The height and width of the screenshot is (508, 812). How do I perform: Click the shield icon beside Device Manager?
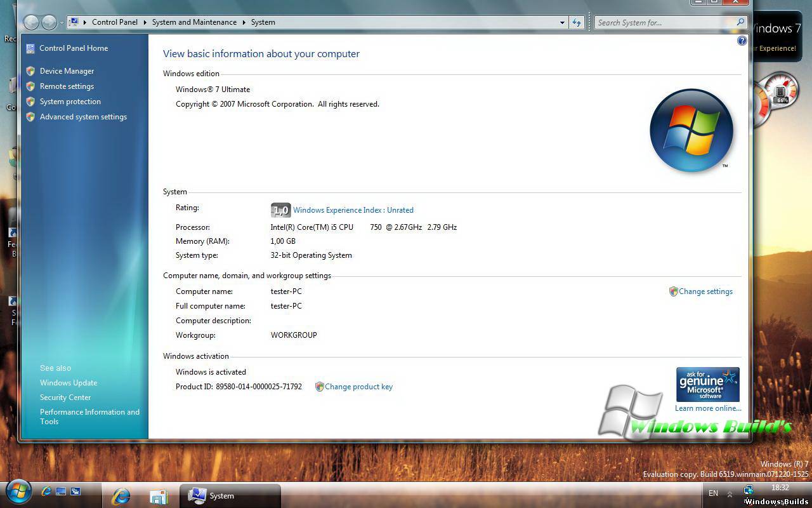coord(30,71)
